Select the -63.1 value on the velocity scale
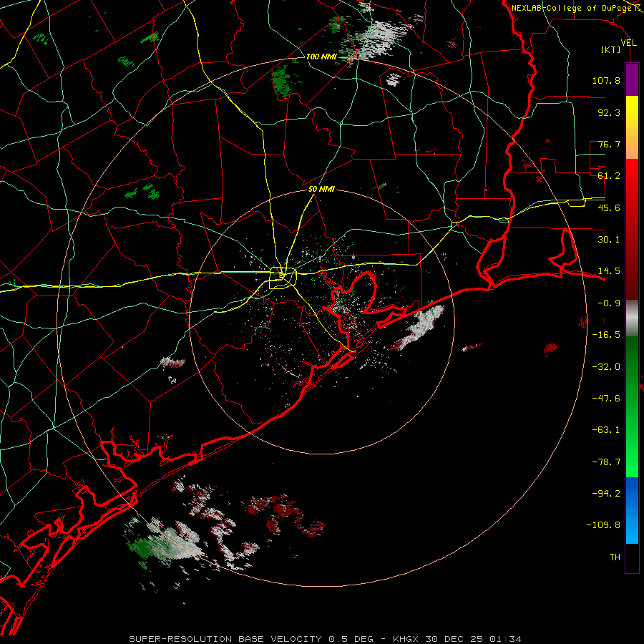The height and width of the screenshot is (644, 644). tap(606, 430)
